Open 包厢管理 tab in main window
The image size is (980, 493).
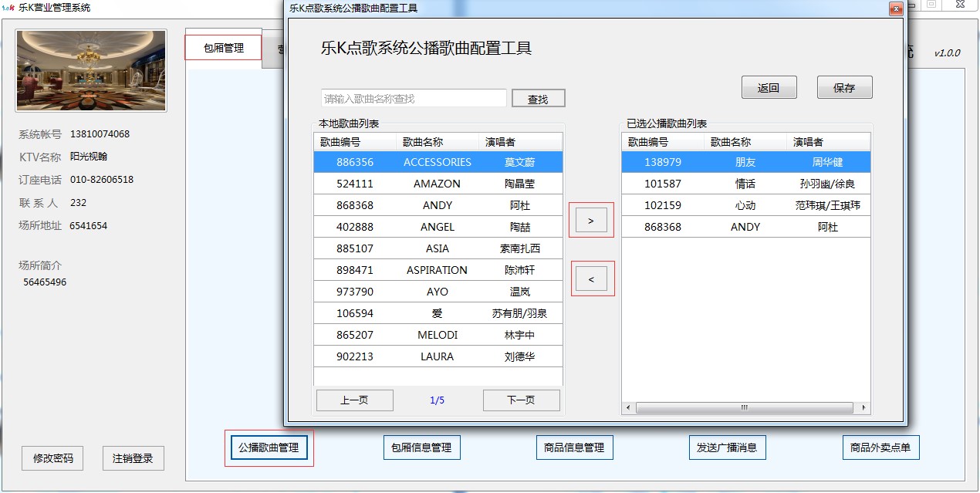223,48
